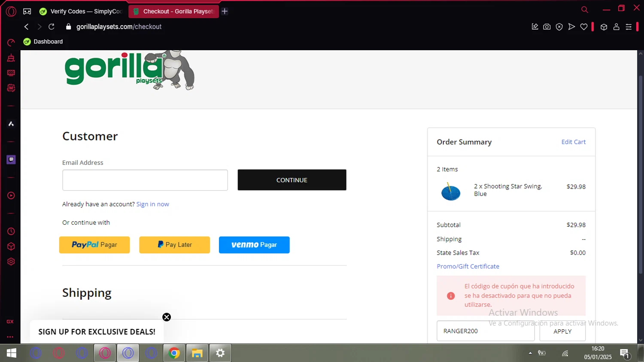Reload the current page
Image resolution: width=644 pixels, height=362 pixels.
(52, 27)
